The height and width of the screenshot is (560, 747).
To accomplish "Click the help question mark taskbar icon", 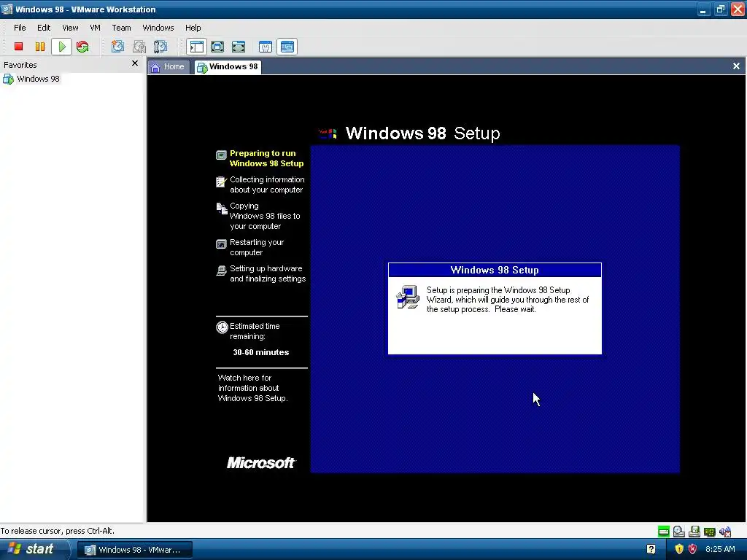I will tap(651, 549).
